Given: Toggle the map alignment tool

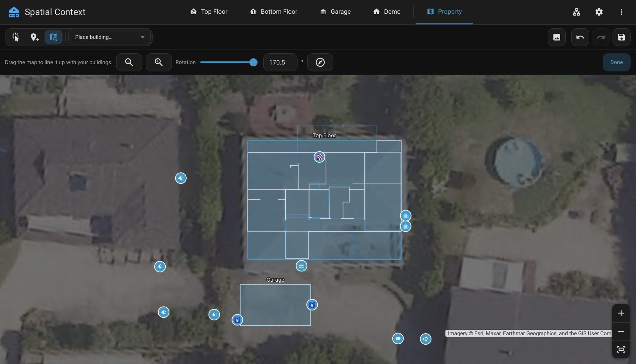Looking at the screenshot, I should (x=53, y=37).
